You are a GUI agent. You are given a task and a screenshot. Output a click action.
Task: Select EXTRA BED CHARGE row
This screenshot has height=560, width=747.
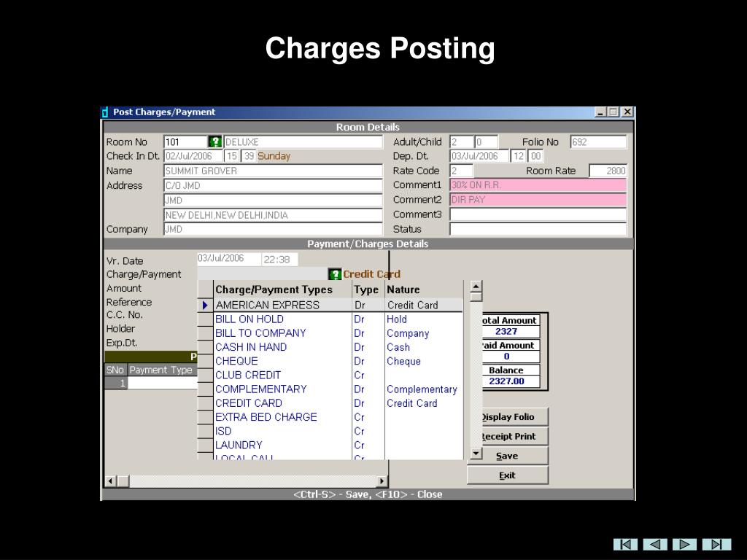[x=330, y=417]
